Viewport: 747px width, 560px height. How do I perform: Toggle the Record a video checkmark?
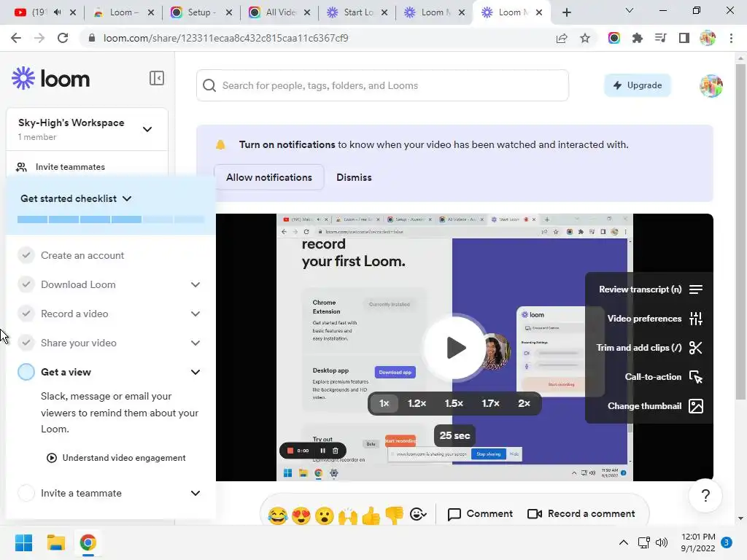pos(26,314)
